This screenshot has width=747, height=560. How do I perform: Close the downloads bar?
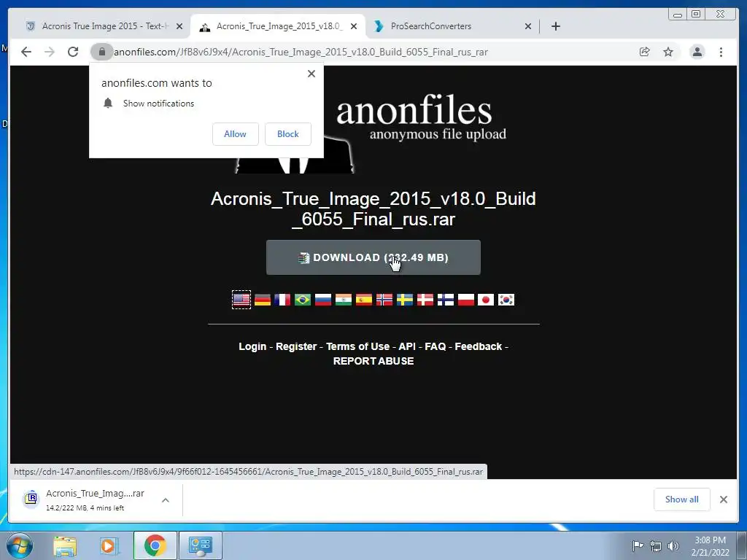[723, 499]
